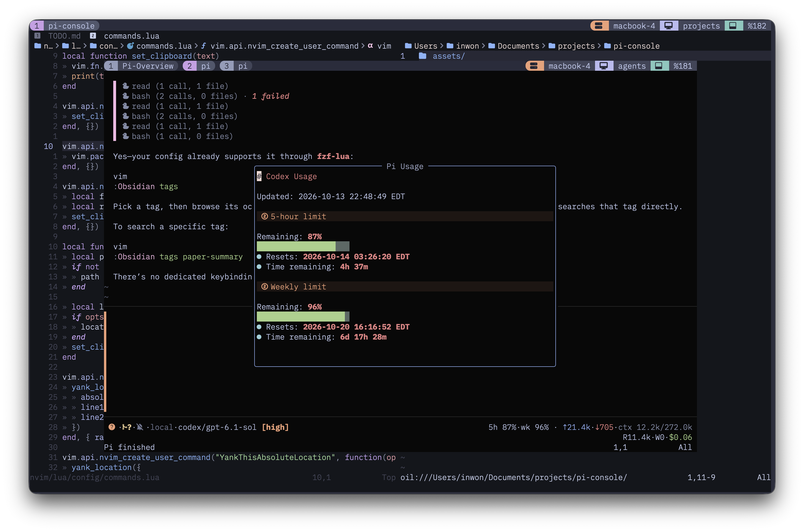Click 'ctx 12.2k/272.0k' context usage

point(655,427)
